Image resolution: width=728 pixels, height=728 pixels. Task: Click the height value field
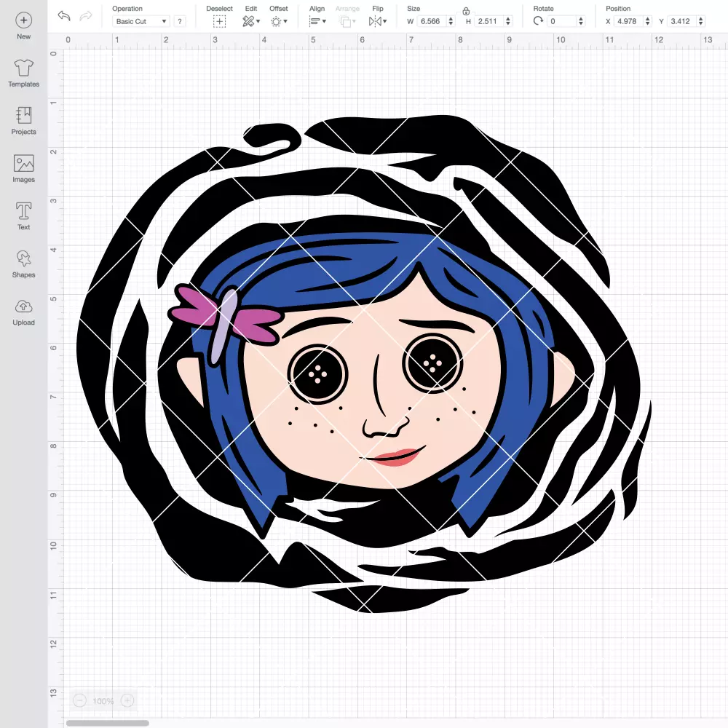click(489, 21)
